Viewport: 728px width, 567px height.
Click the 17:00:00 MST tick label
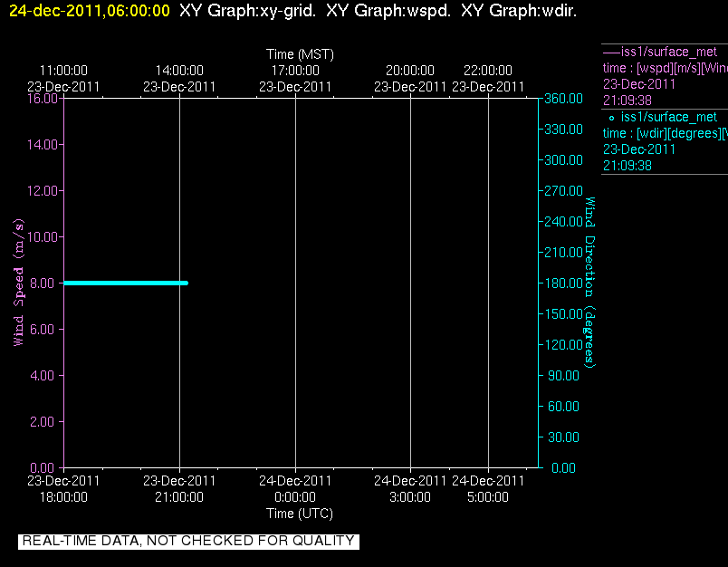tap(295, 71)
